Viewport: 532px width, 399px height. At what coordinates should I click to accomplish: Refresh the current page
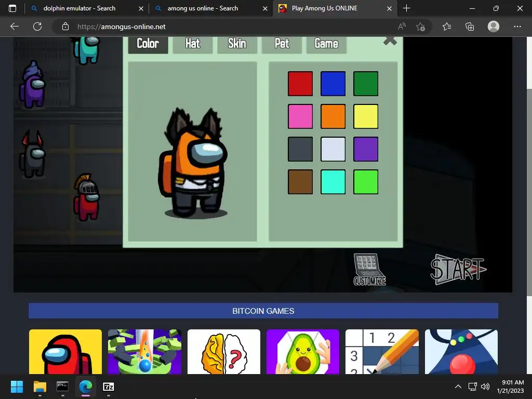pos(37,26)
